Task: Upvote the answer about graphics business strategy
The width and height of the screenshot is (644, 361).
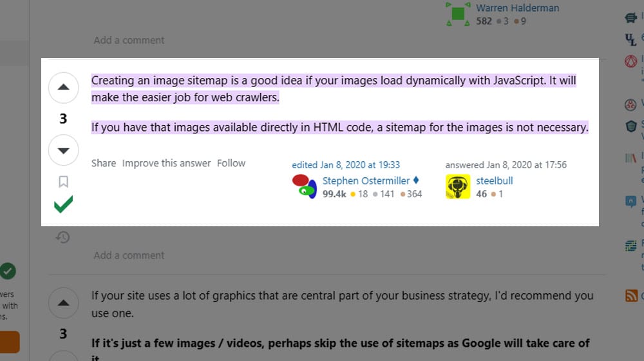Action: [63, 303]
